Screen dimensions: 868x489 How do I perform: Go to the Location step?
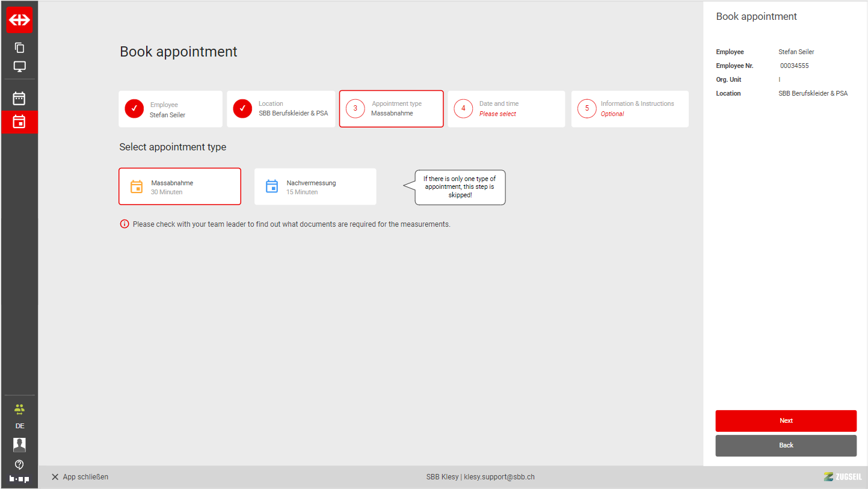click(x=281, y=109)
